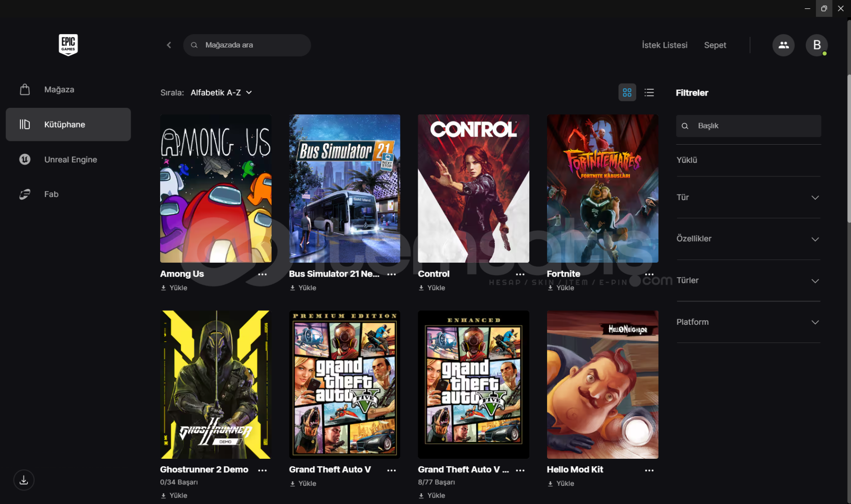Open the Mağaza store section
Viewport: 851px width, 504px height.
68,90
